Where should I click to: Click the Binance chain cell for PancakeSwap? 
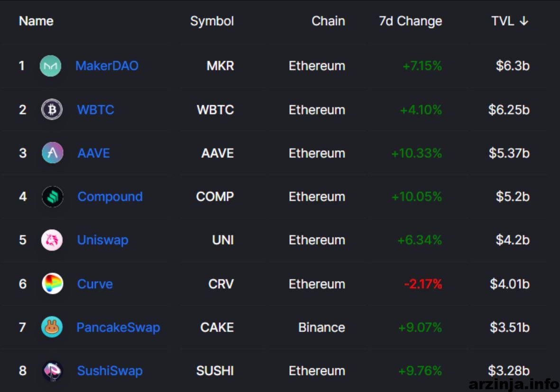321,328
